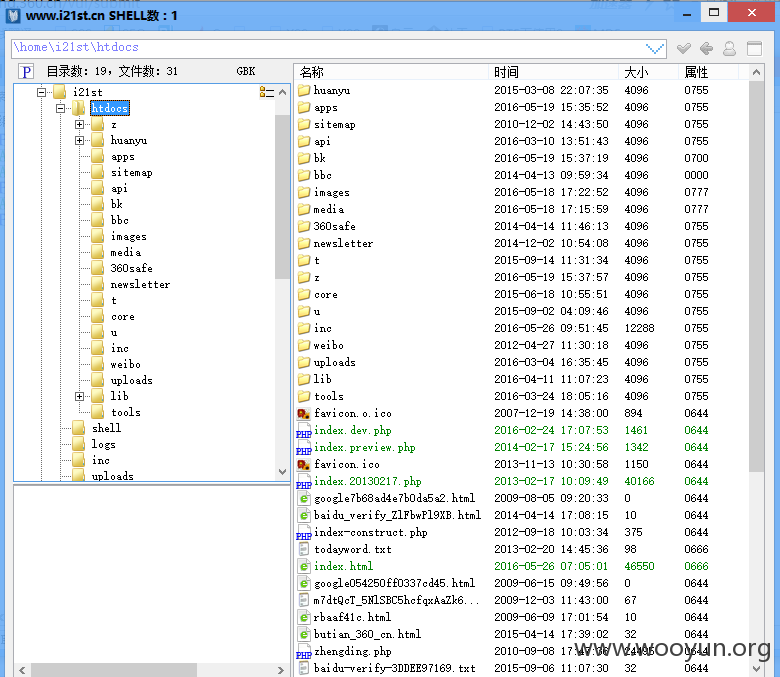Select the 360safe folder in tree
This screenshot has width=780, height=677.
[131, 268]
